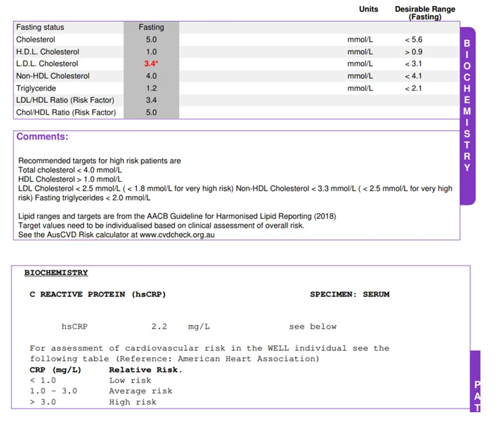Click the desirable range '> 0.9'

pos(413,52)
